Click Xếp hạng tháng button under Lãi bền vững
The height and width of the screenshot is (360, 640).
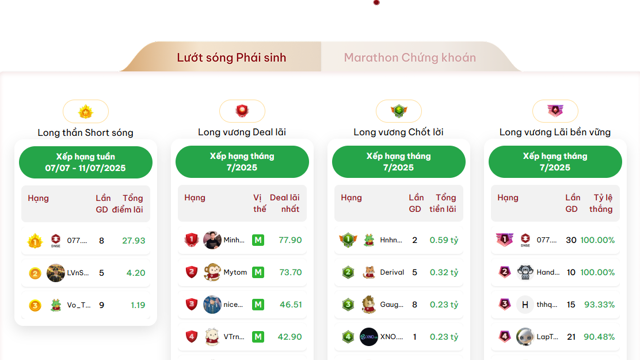coord(555,162)
